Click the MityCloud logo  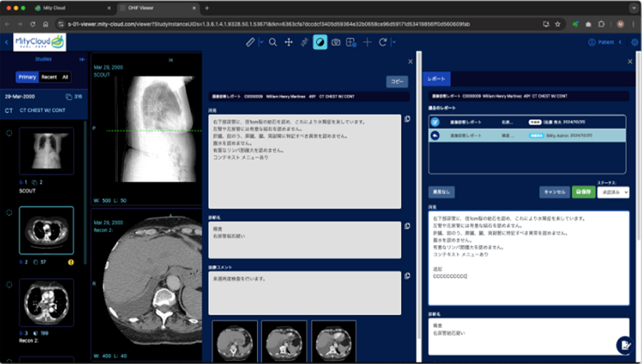(39, 42)
